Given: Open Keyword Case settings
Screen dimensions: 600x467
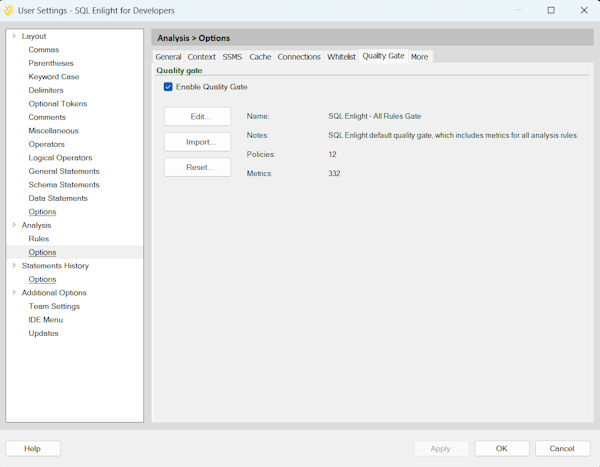Looking at the screenshot, I should 54,77.
